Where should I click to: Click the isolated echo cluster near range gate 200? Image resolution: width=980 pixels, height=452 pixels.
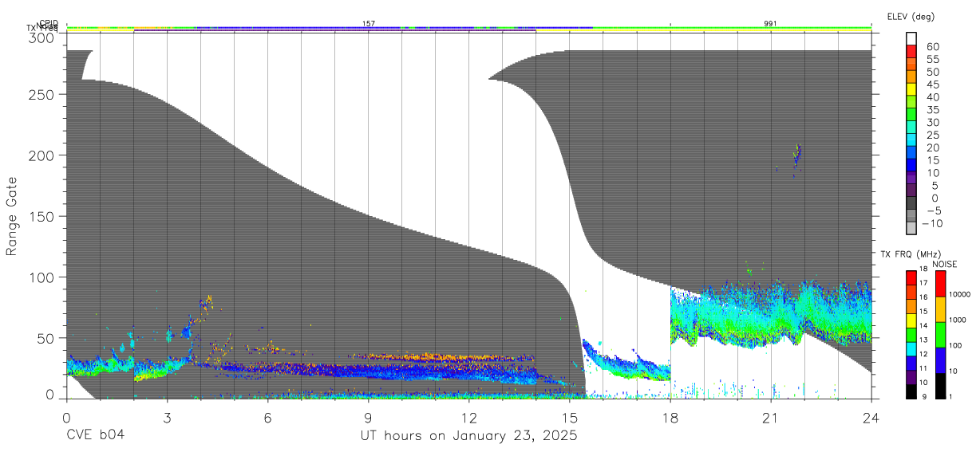796,157
